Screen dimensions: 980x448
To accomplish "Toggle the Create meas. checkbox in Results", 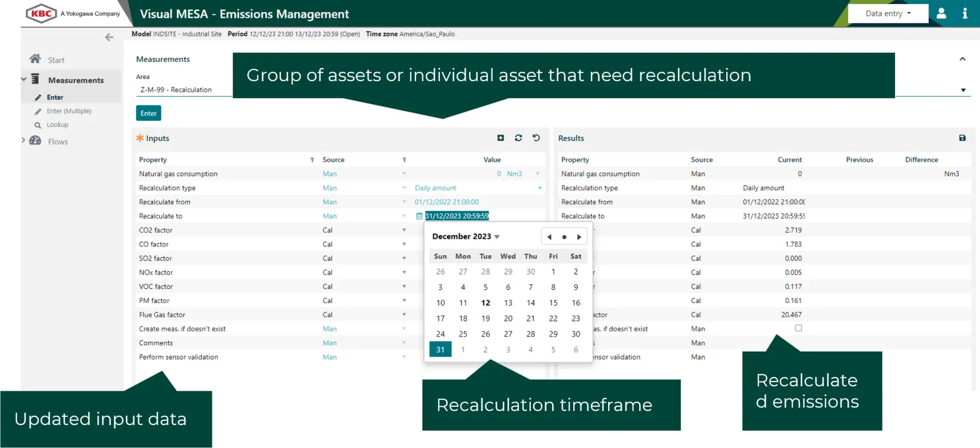I will coord(798,328).
